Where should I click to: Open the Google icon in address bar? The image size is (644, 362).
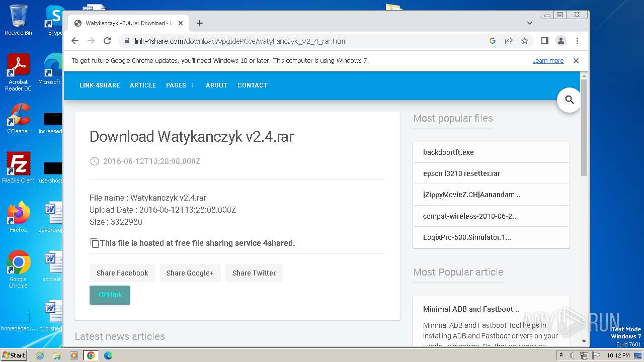click(x=493, y=41)
